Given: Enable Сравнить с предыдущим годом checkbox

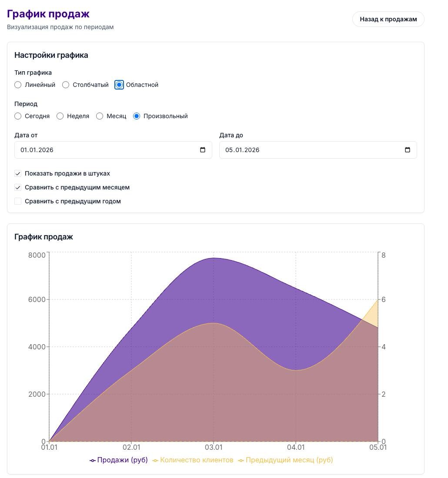Looking at the screenshot, I should [18, 201].
